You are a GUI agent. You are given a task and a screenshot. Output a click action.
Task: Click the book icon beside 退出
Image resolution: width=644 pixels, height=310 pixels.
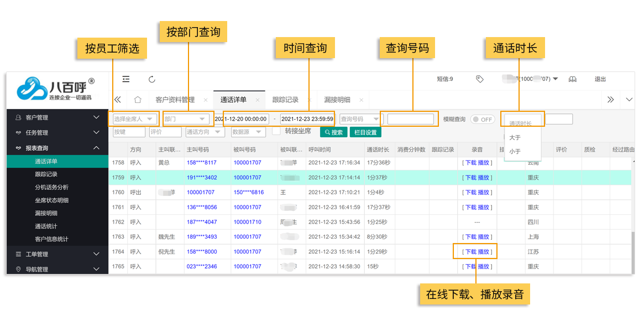(x=573, y=79)
